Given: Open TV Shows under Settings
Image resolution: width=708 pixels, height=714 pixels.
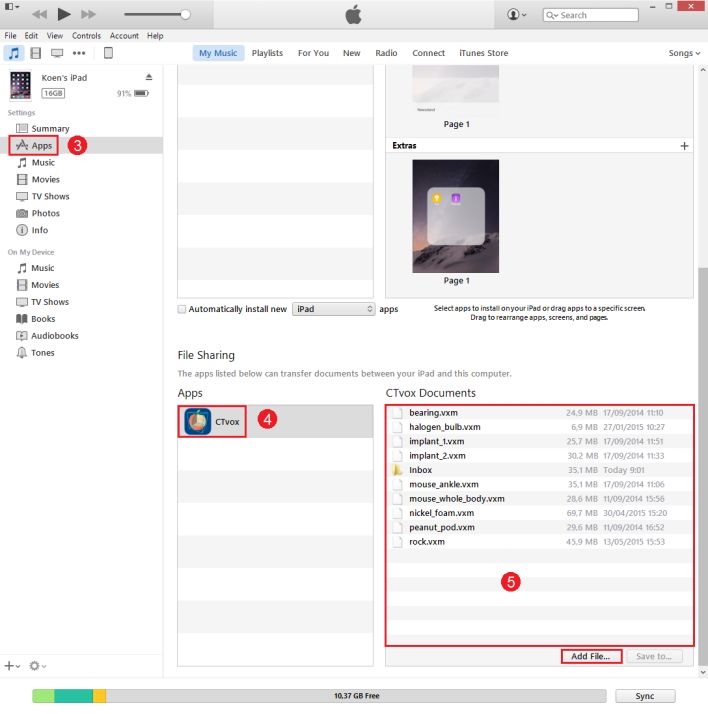Looking at the screenshot, I should click(43, 196).
